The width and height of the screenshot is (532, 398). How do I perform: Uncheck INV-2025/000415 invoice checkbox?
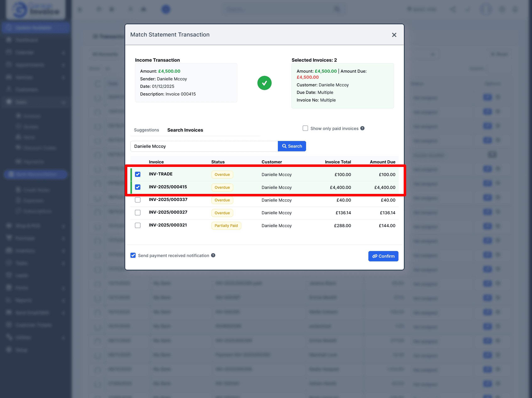pos(138,187)
